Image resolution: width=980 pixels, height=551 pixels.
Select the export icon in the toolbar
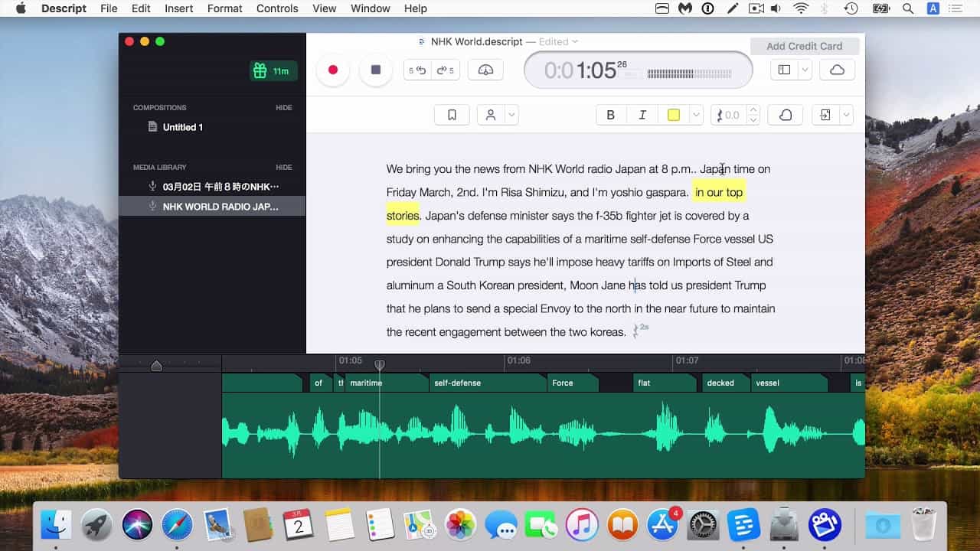[825, 114]
